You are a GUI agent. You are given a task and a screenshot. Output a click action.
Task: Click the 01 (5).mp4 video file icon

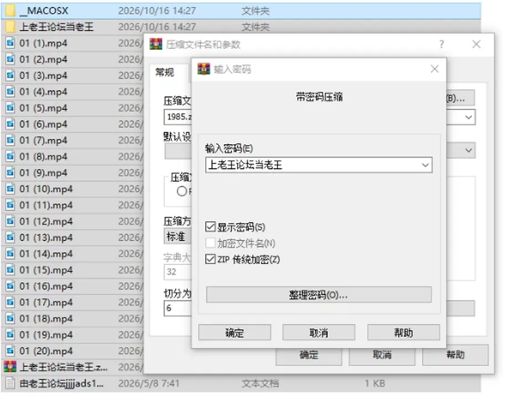click(x=11, y=108)
